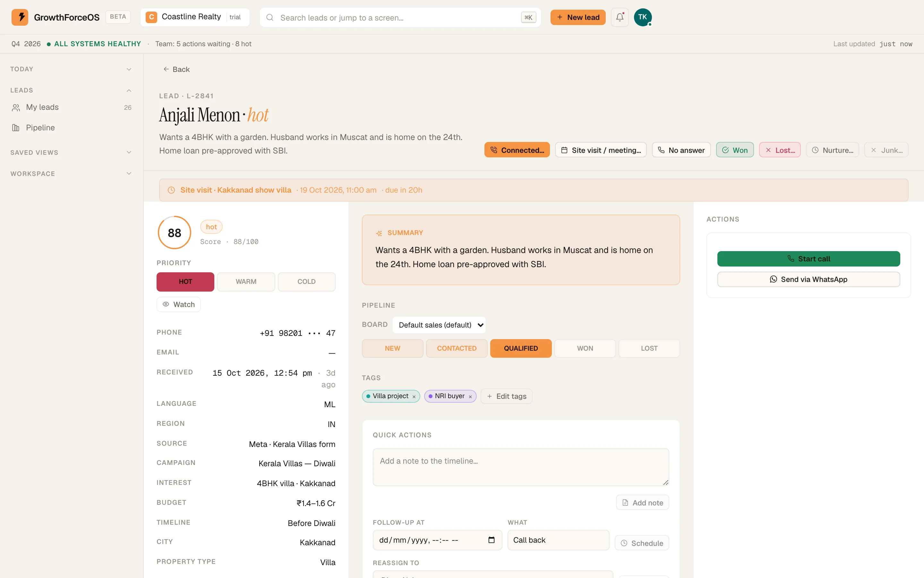924x578 pixels.
Task: Log Site visit / meeting outcome
Action: (x=601, y=150)
